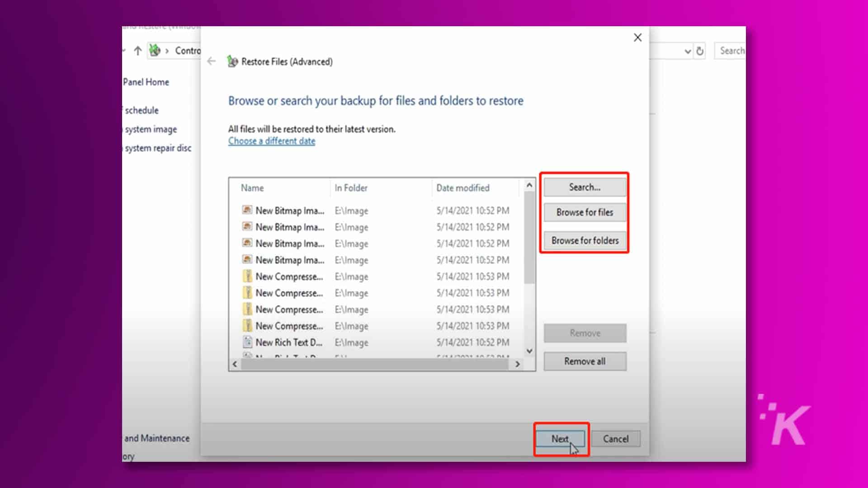Screen dimensions: 868x488
Task: Click the Control Panel address bar icon
Action: click(x=155, y=50)
